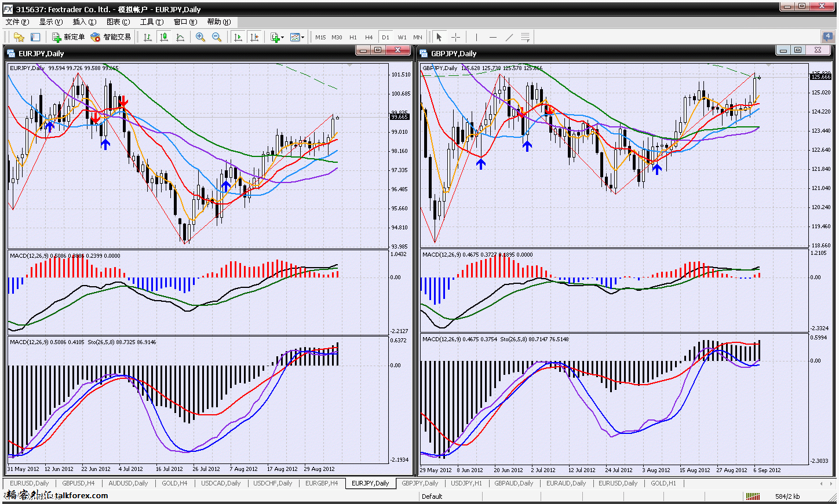
Task: Maximize the EURJPY,Daily chart window
Action: tap(378, 50)
